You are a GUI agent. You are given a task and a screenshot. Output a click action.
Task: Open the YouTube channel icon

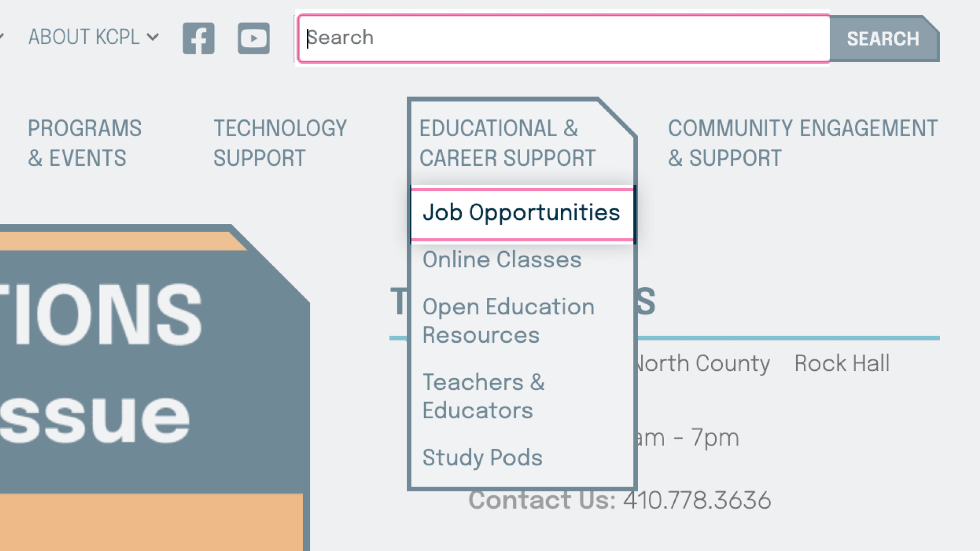point(254,38)
